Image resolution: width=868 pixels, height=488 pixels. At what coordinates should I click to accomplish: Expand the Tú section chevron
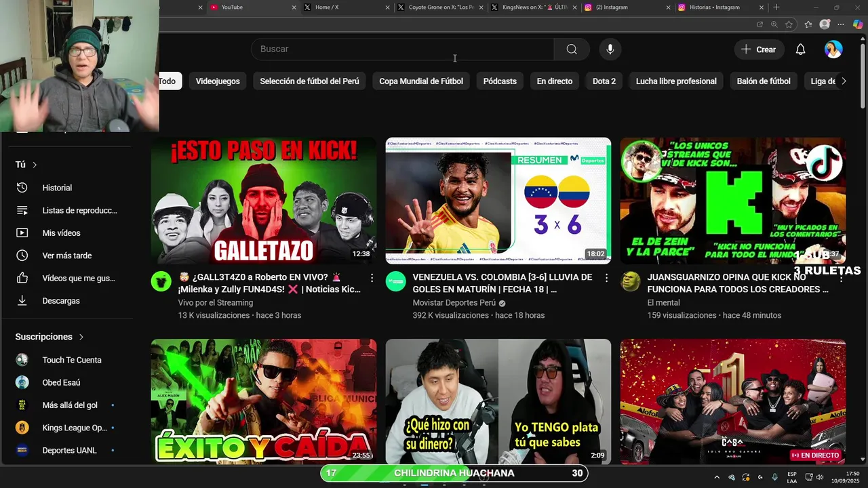pos(35,165)
